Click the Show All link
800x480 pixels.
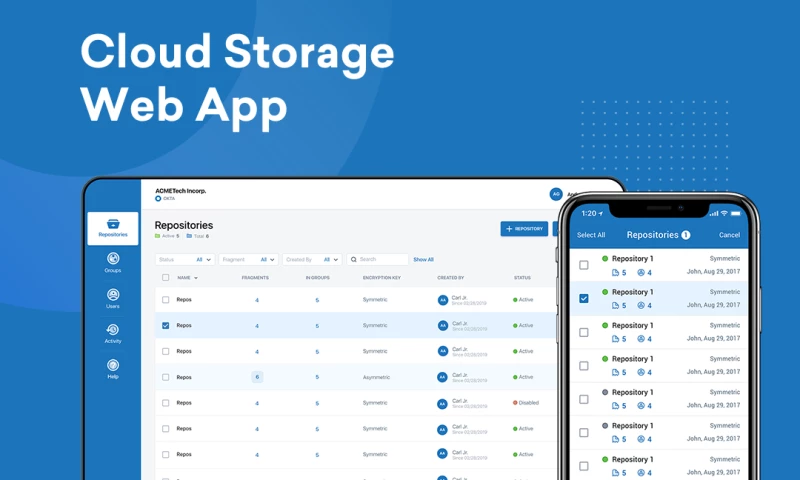(x=423, y=259)
